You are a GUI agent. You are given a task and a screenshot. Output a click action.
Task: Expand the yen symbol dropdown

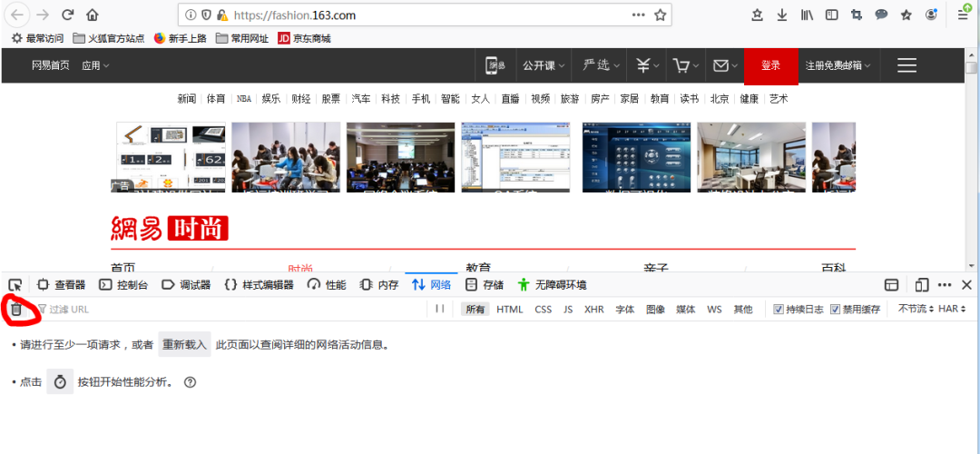pos(647,65)
